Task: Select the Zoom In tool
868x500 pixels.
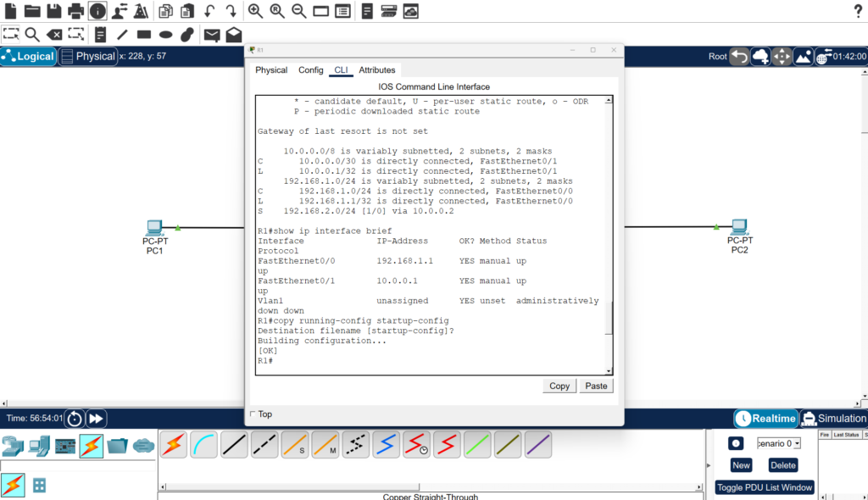Action: (255, 11)
